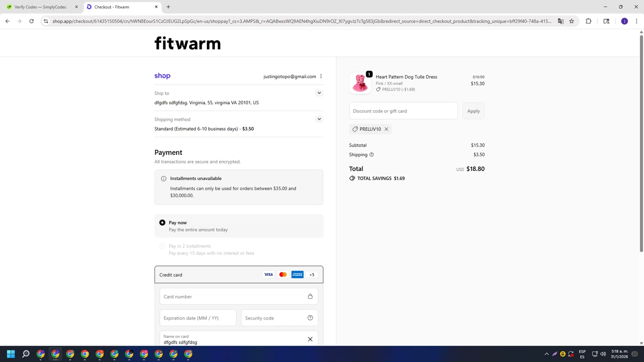644x362 pixels.
Task: Click the installments unavailable info icon
Action: [x=164, y=178]
